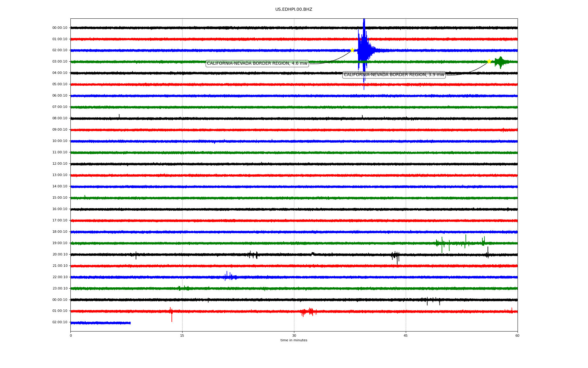Click the 12:00:10 row label
The width and height of the screenshot is (588, 368).
[60, 164]
